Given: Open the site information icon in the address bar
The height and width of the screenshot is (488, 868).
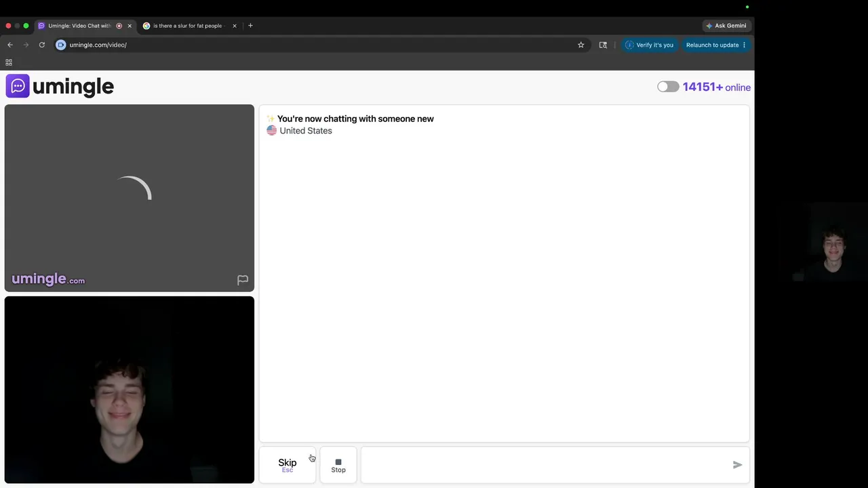Looking at the screenshot, I should 61,45.
